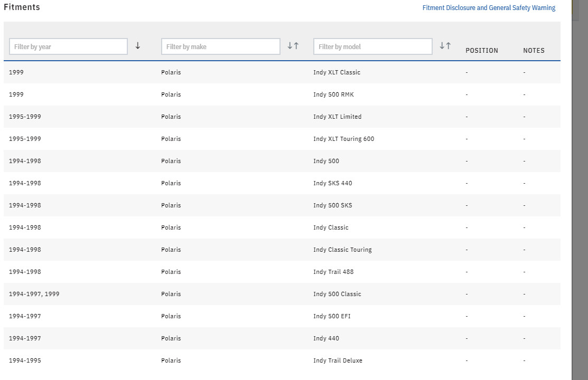Image resolution: width=588 pixels, height=380 pixels.
Task: Click the POSITION column header
Action: coord(482,51)
